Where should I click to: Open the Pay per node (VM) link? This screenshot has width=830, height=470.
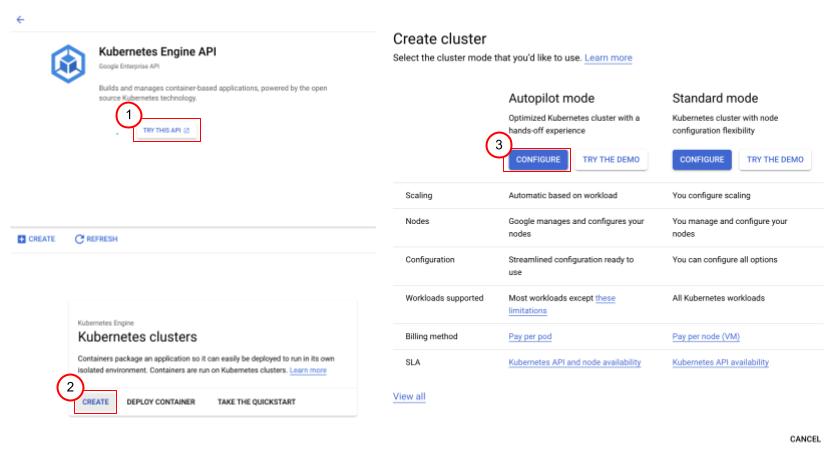click(706, 337)
